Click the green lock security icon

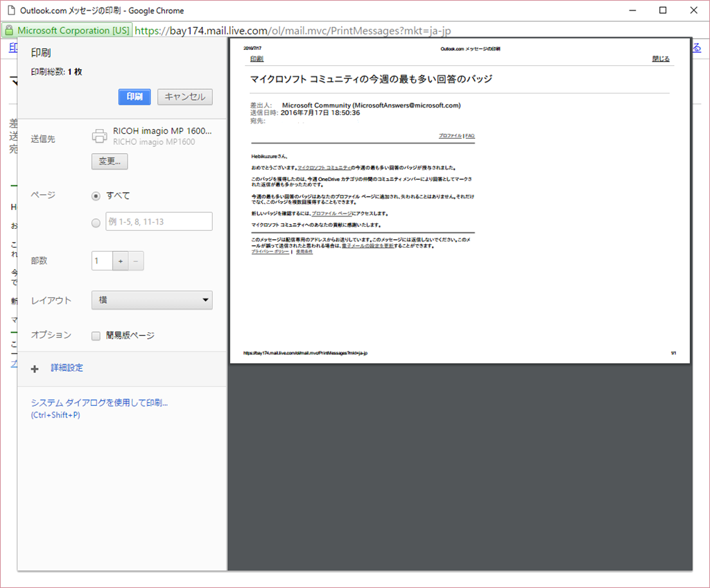(9, 31)
